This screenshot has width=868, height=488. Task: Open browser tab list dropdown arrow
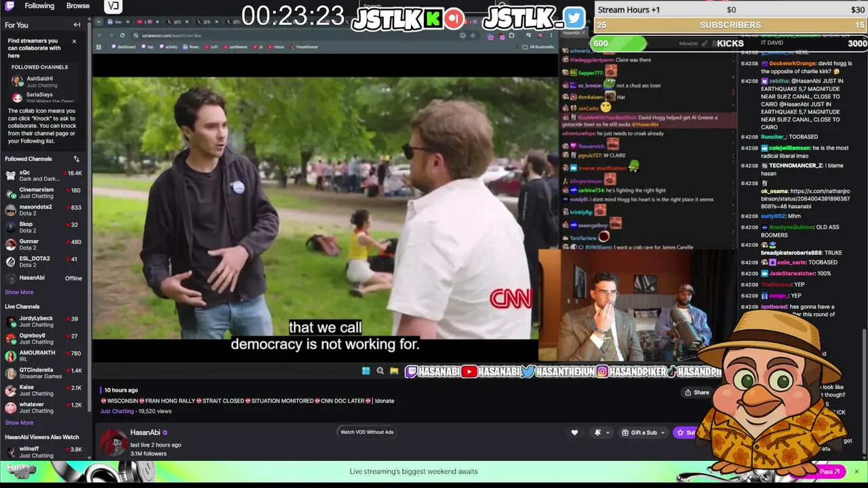(100, 22)
